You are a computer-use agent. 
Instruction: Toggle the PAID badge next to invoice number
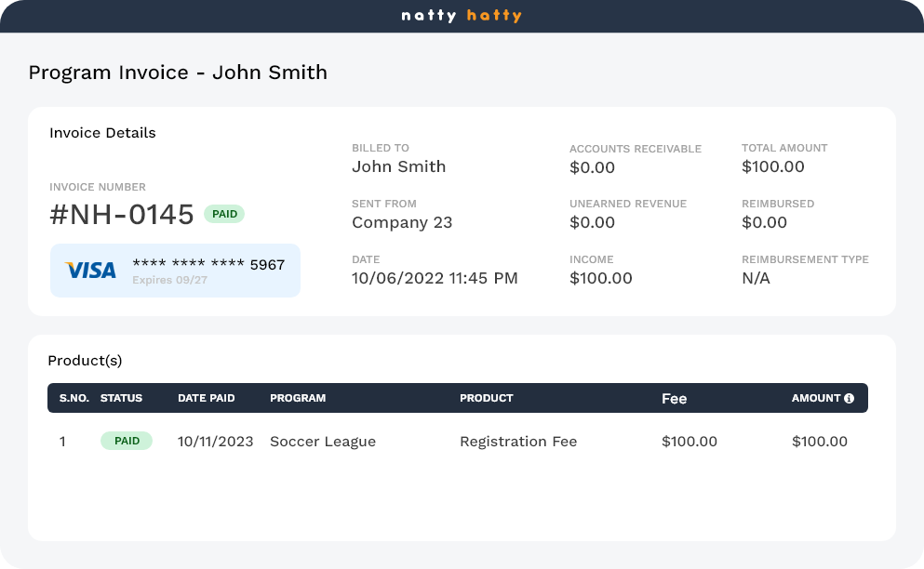coord(225,214)
